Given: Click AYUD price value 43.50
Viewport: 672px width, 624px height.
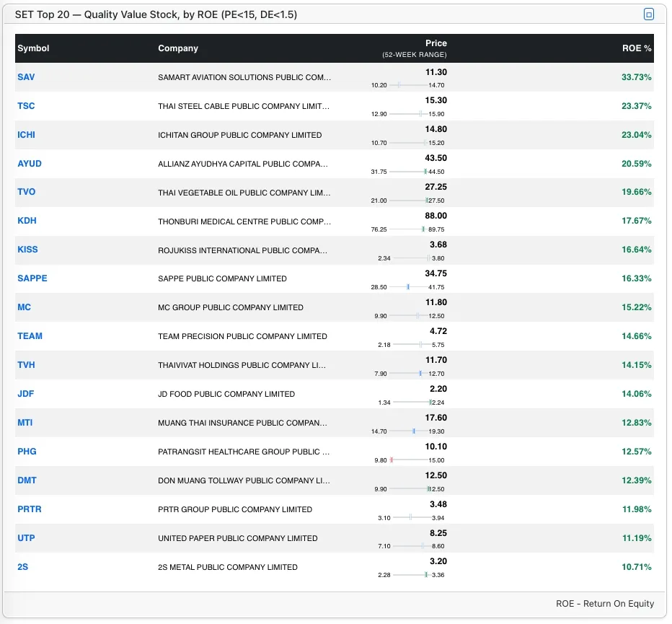Looking at the screenshot, I should [436, 158].
